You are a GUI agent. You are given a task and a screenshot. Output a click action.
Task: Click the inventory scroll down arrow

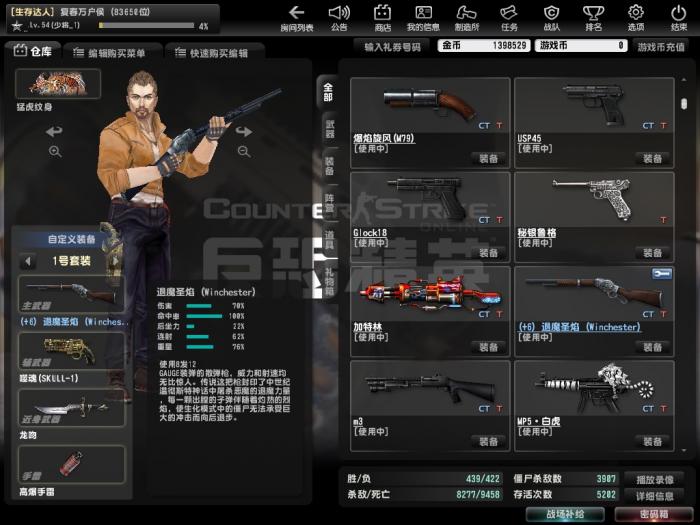(683, 450)
